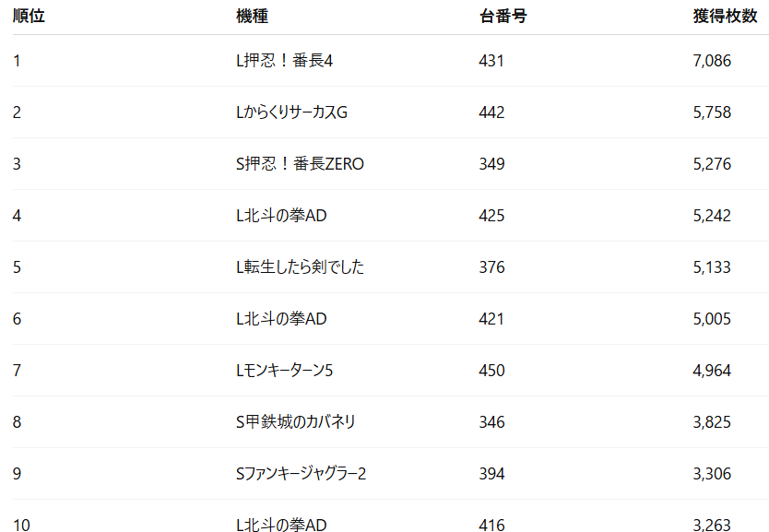
Task: Click the 順位 column header
Action: click(29, 16)
